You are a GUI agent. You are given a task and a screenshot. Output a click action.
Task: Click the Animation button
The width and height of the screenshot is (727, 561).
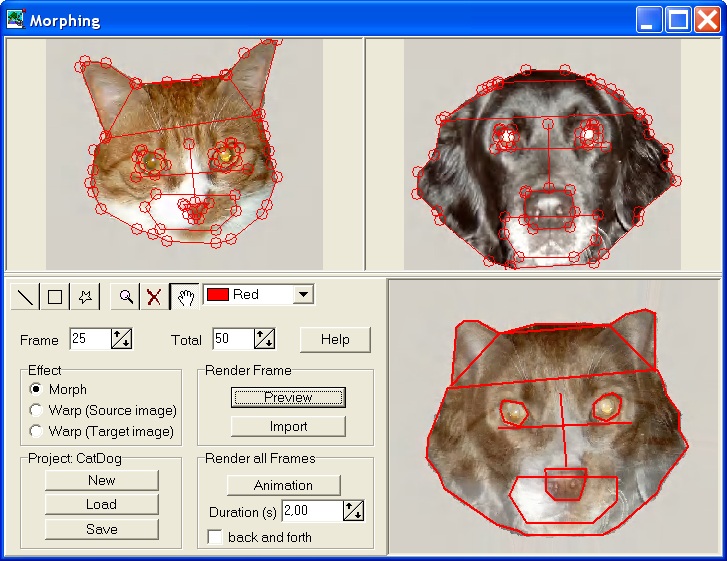pos(283,485)
